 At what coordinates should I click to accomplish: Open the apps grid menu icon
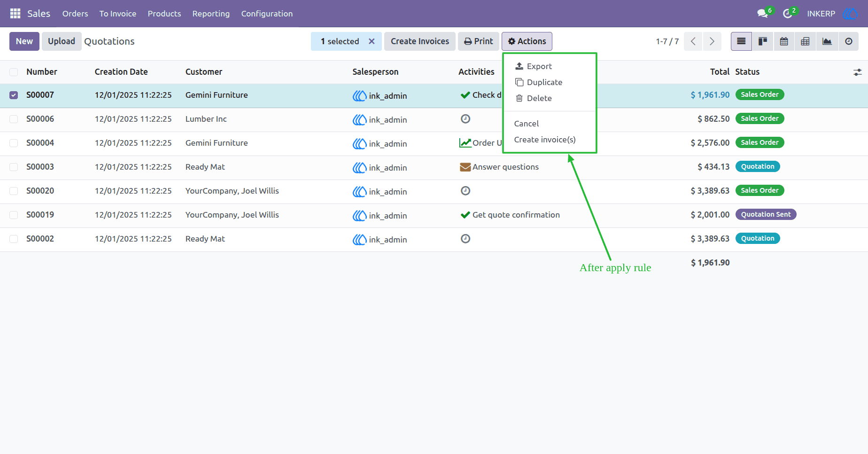tap(15, 14)
